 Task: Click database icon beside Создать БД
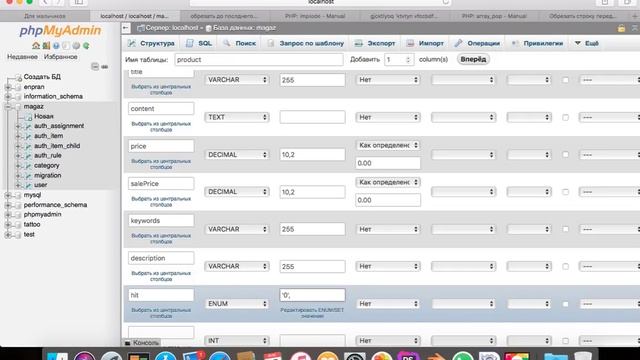18,77
